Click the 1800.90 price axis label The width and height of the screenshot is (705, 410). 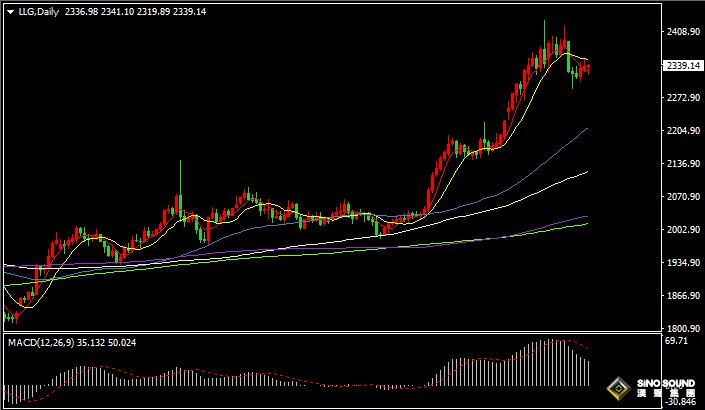[x=682, y=329]
